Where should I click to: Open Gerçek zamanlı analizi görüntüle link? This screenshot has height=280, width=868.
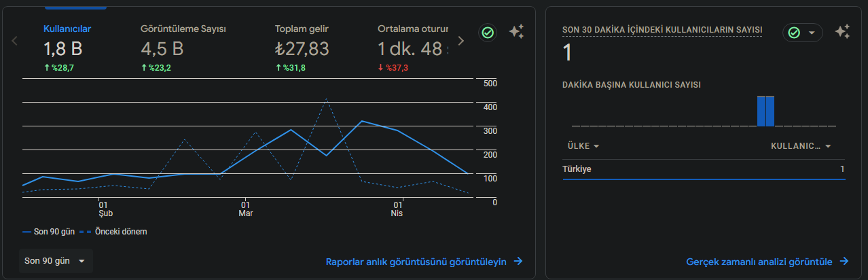click(x=759, y=262)
